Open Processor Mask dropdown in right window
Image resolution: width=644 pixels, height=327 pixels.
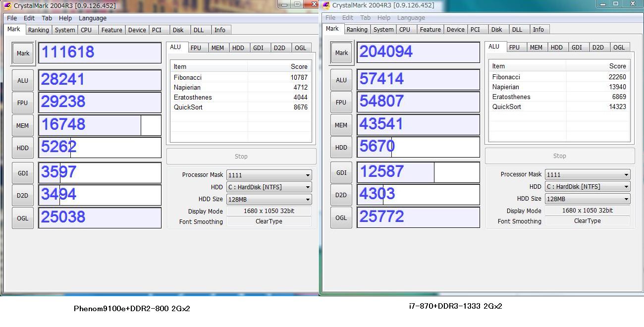(x=588, y=174)
